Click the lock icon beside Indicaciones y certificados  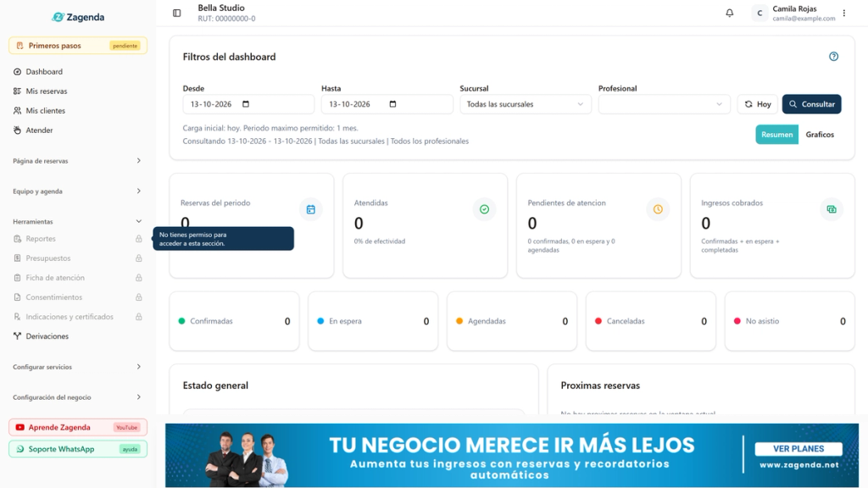(139, 317)
